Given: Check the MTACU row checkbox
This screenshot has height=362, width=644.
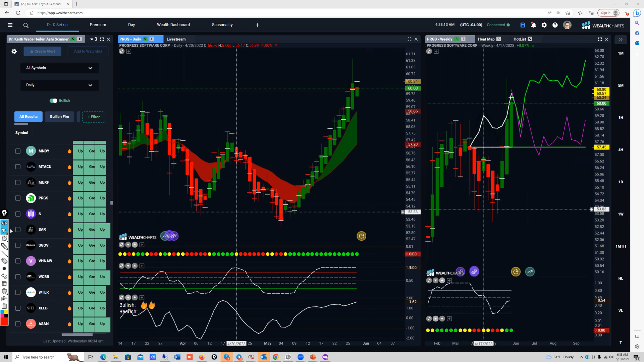Looking at the screenshot, I should pyautogui.click(x=18, y=167).
